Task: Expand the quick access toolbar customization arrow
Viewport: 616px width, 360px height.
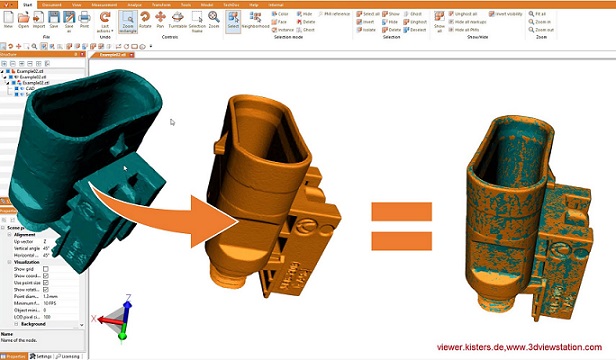Action: click(x=151, y=46)
